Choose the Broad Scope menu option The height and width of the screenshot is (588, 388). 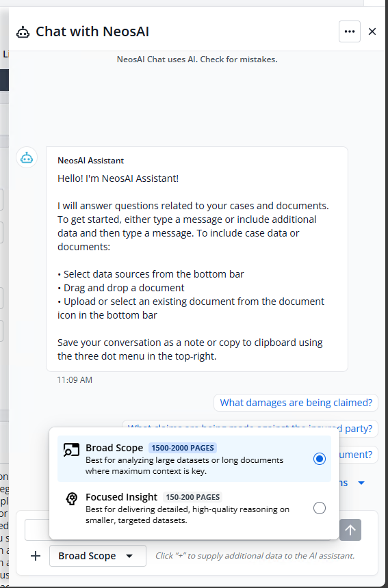coord(194,459)
